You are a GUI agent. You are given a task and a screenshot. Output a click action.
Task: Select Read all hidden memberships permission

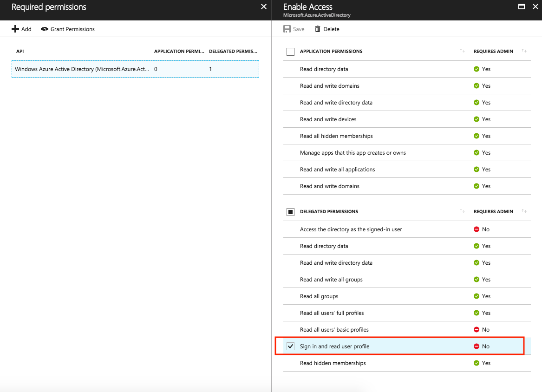[336, 136]
